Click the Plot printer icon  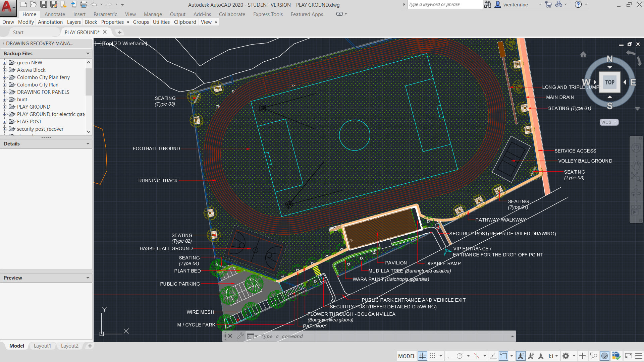point(84,4)
